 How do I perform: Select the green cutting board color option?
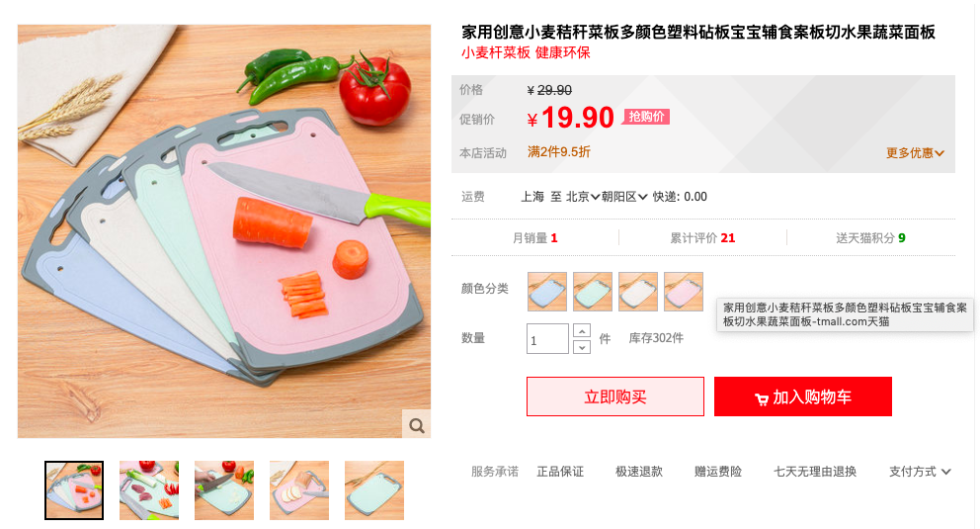click(x=593, y=292)
